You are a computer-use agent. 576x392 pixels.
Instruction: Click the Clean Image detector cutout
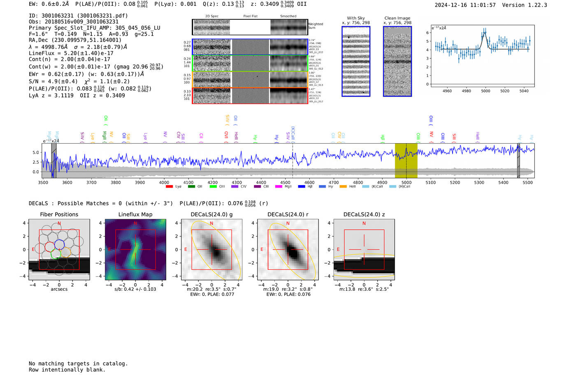pyautogui.click(x=397, y=61)
